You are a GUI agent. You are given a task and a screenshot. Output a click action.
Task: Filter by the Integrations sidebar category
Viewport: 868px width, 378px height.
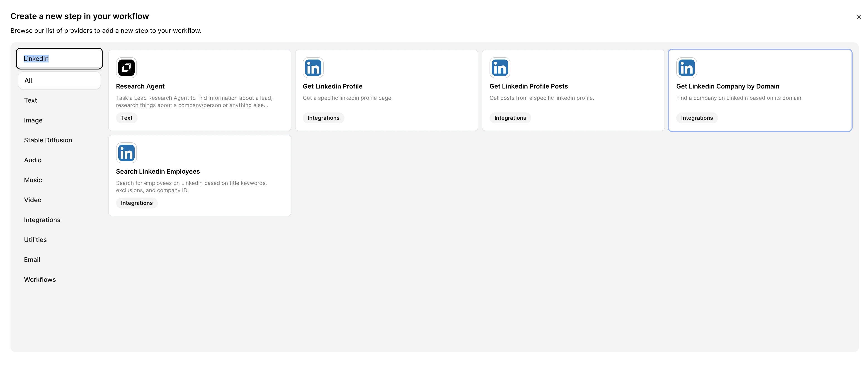42,220
